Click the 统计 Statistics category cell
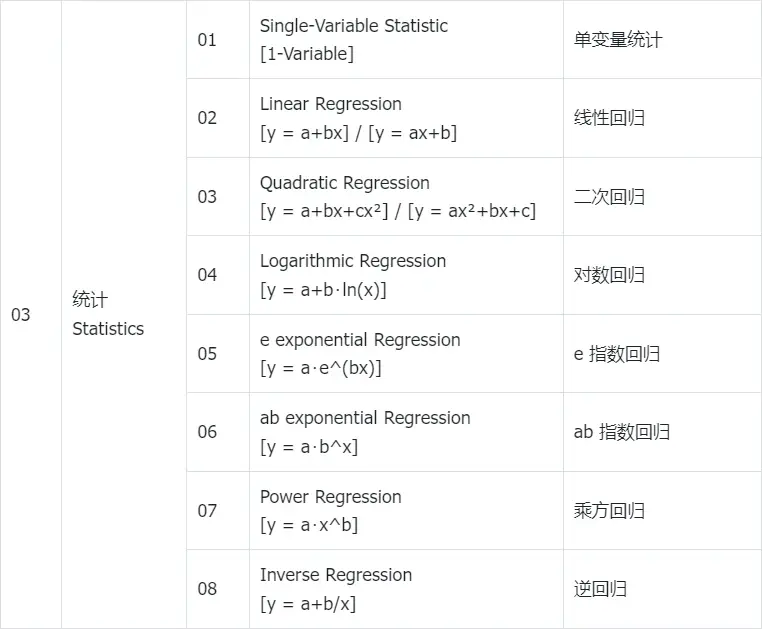 coord(124,314)
